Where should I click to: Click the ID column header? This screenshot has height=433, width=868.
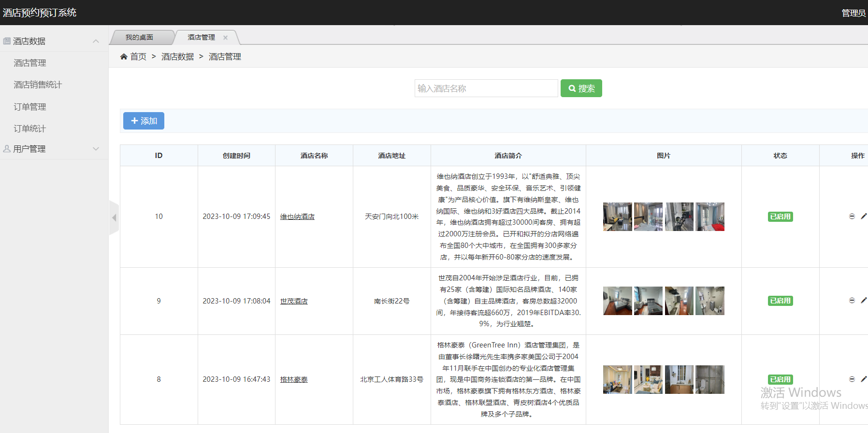[159, 156]
